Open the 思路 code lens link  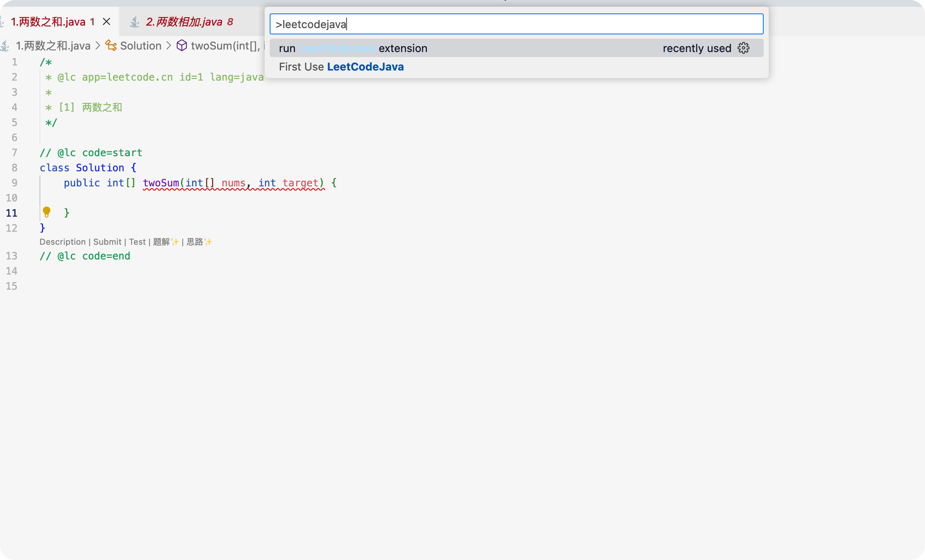point(199,242)
